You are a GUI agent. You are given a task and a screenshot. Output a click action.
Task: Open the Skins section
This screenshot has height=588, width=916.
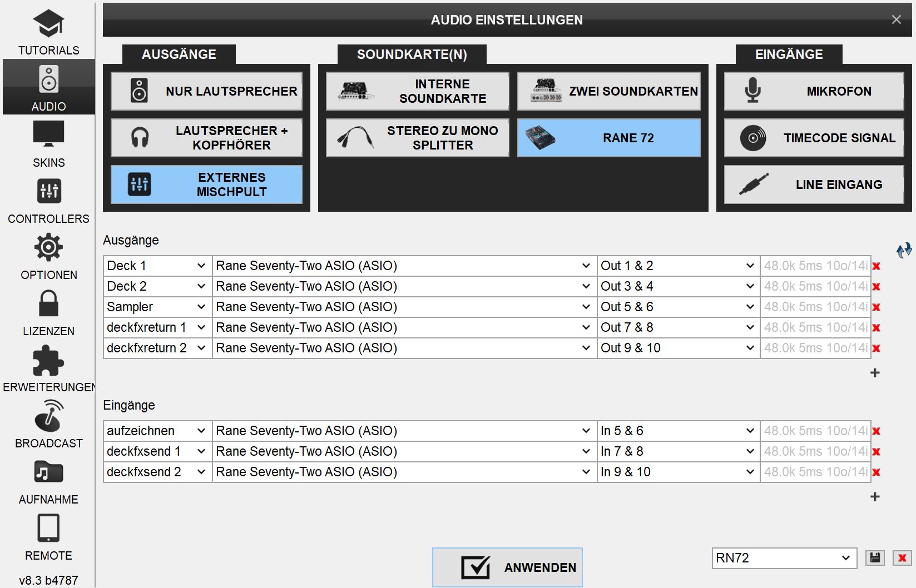[x=48, y=143]
